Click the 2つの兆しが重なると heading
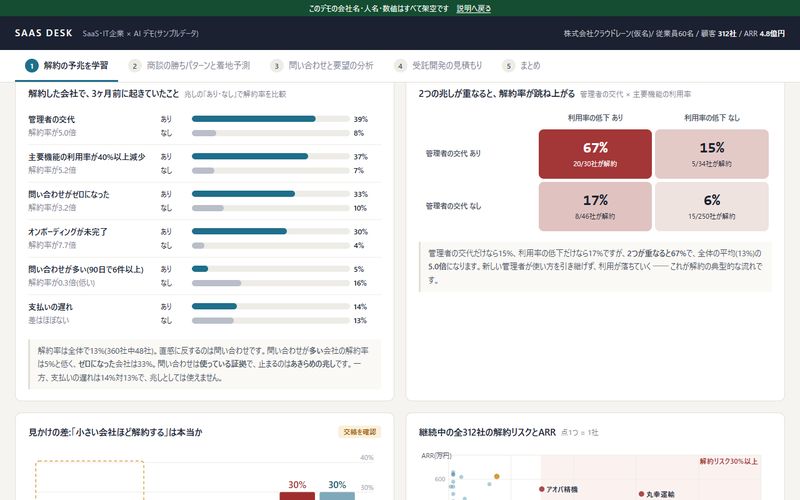This screenshot has height=500, width=800. point(496,94)
